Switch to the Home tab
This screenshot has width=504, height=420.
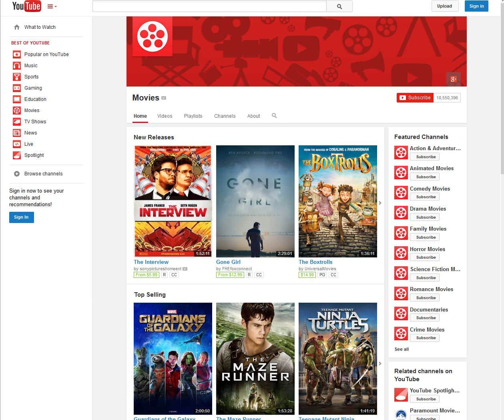tap(140, 116)
